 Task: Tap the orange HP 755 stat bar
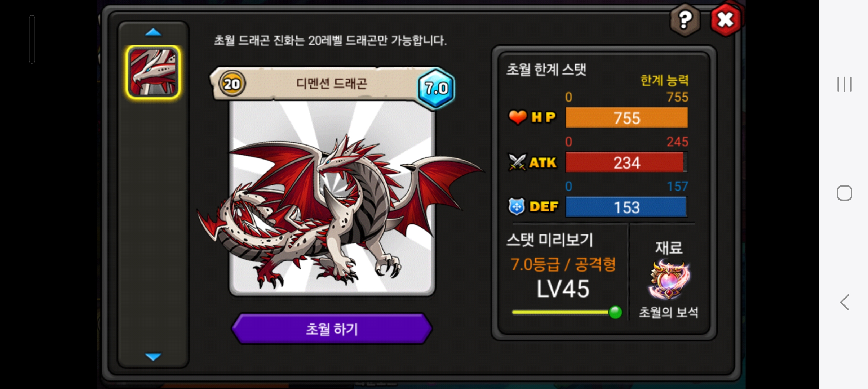click(x=626, y=117)
